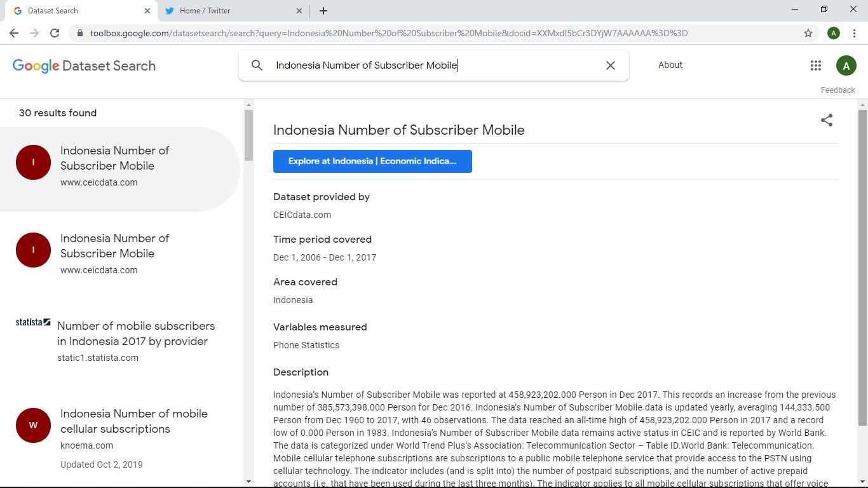The height and width of the screenshot is (488, 868).
Task: Select first Indonesia Number of Subscriber Mobile result
Action: point(120,169)
